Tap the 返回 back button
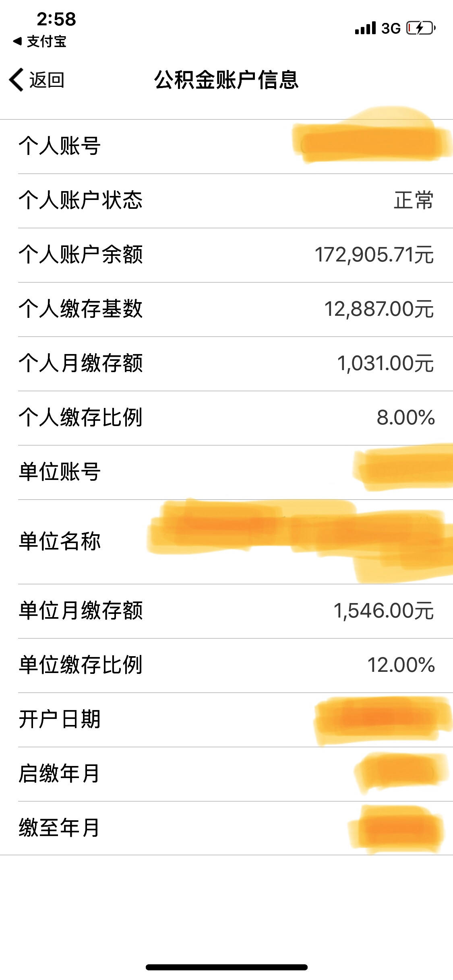Viewport: 453px width, 980px height. (x=37, y=80)
